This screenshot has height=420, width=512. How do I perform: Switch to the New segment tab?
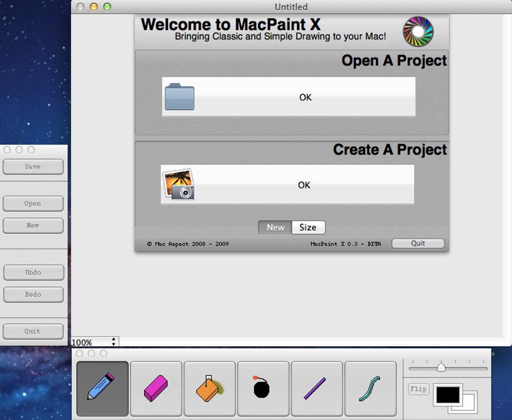(x=275, y=227)
